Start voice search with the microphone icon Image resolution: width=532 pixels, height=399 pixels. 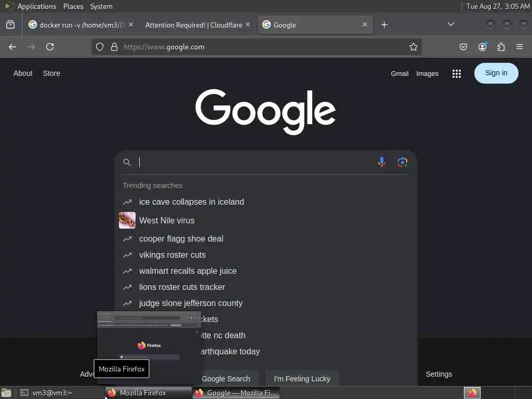click(382, 162)
